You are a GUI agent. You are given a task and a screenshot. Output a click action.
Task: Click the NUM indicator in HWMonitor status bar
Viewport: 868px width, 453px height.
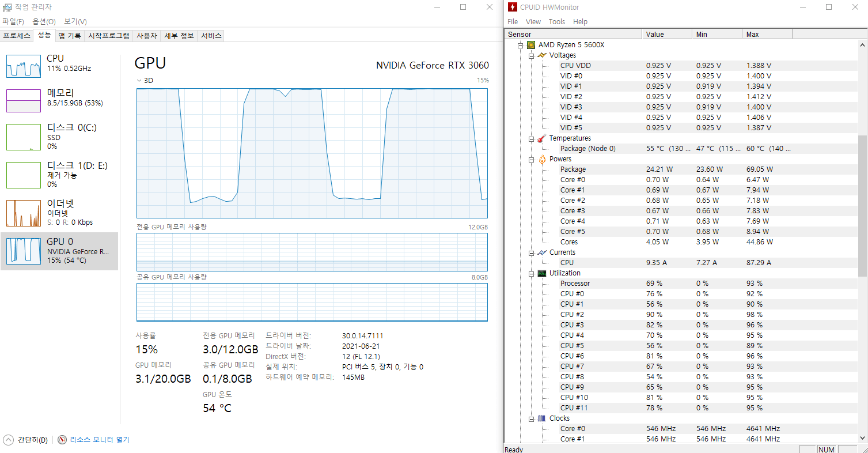(x=826, y=450)
